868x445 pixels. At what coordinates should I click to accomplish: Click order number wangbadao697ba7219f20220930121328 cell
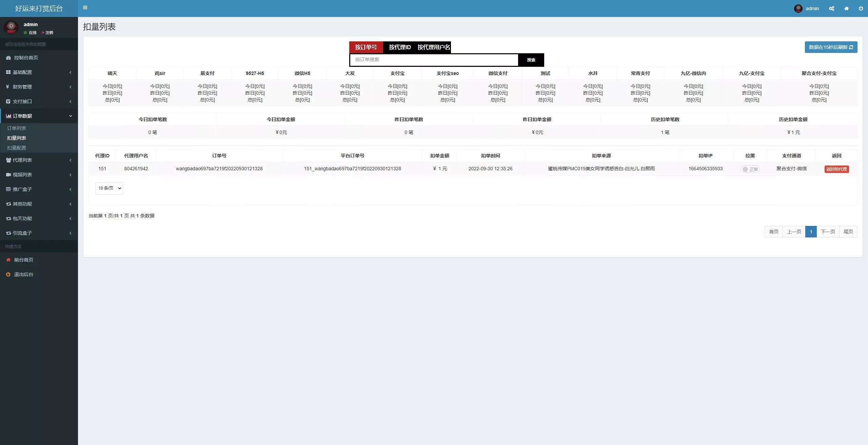[x=219, y=169]
